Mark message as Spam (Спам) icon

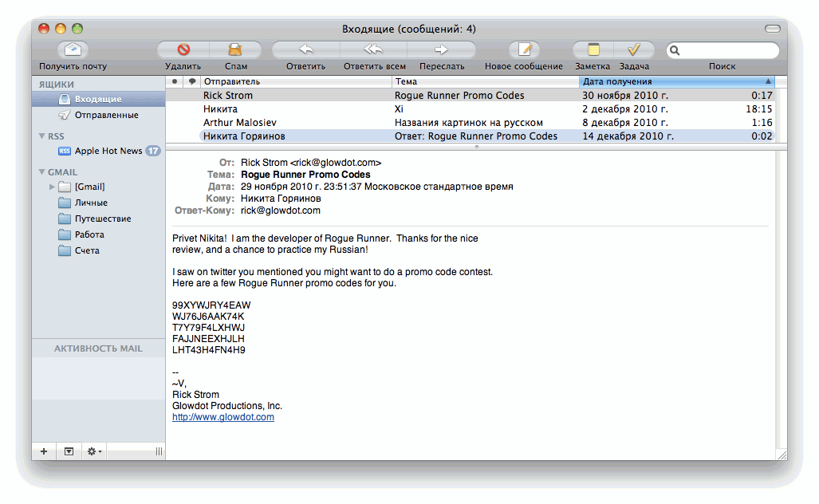235,49
